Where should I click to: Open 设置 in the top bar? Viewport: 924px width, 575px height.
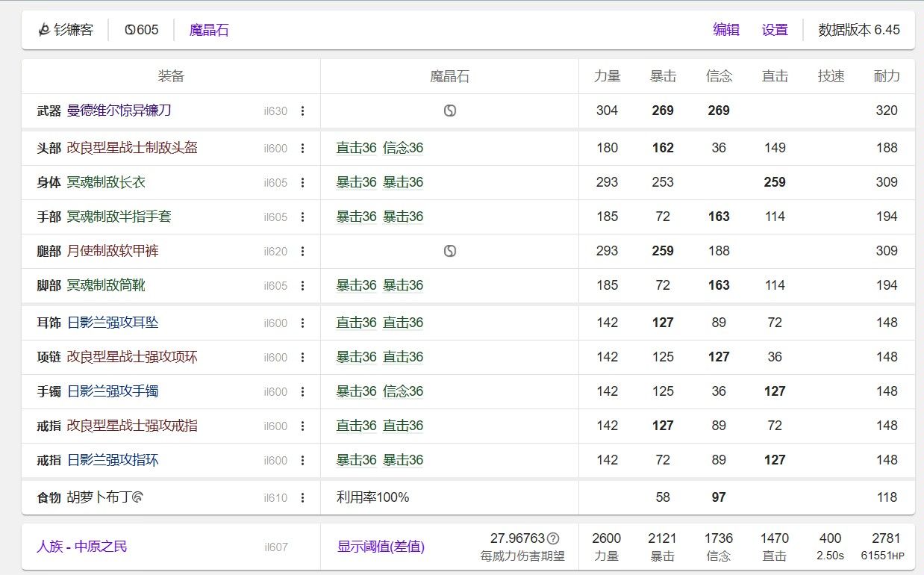pyautogui.click(x=775, y=30)
